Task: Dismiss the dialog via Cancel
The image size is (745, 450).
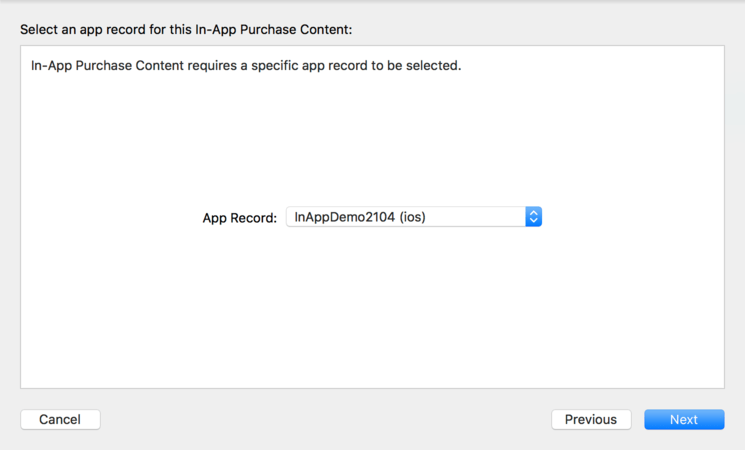Action: click(x=60, y=419)
